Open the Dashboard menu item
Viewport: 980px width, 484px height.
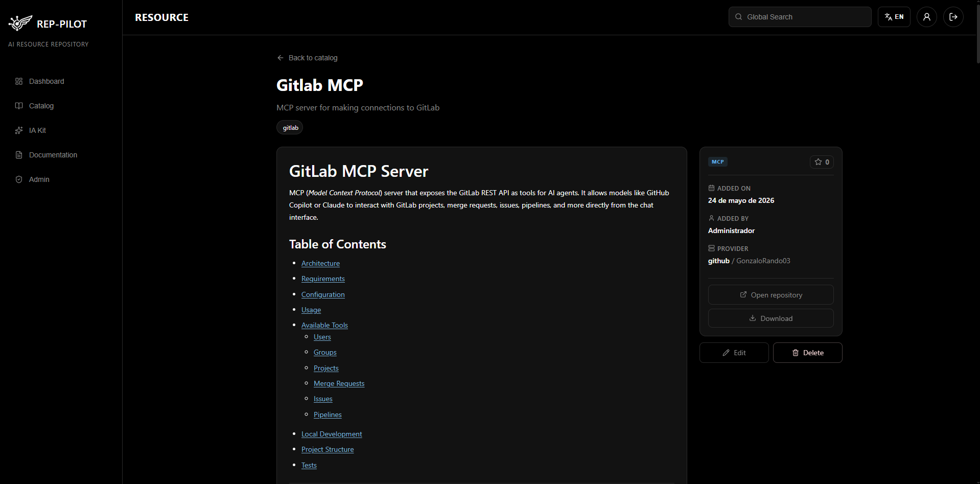(61, 81)
